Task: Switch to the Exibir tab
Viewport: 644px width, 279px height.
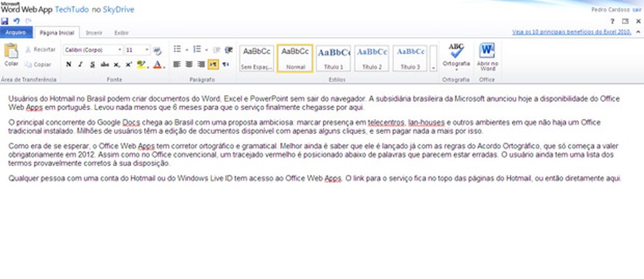Action: 121,33
